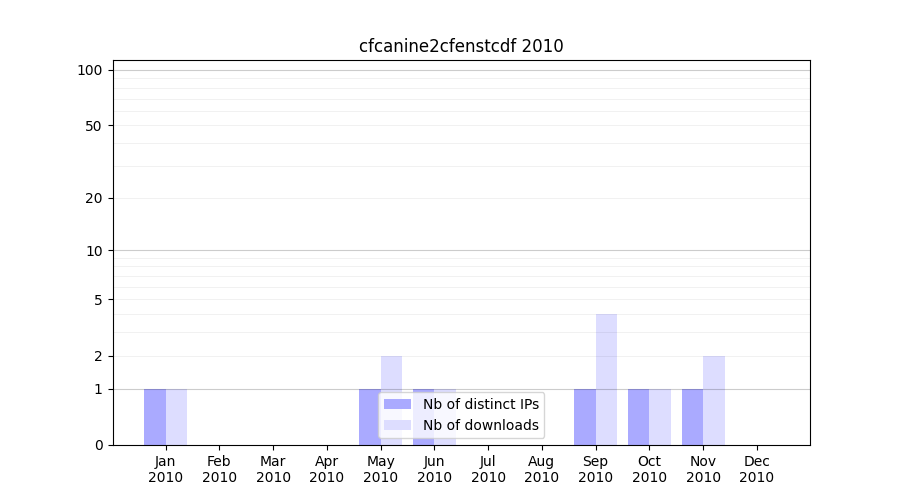This screenshot has height=500, width=900.
Task: Select the Nb of distinct IPs legend label
Action: pos(480,404)
